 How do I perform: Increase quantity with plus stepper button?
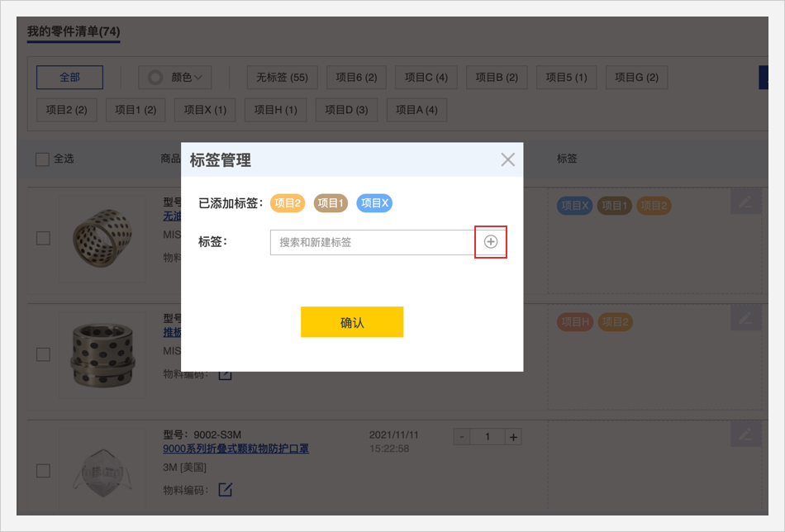[513, 437]
